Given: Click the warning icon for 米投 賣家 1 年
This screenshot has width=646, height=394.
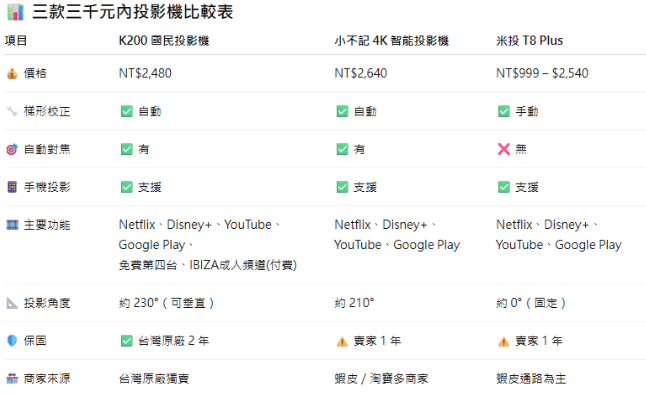Looking at the screenshot, I should 504,341.
